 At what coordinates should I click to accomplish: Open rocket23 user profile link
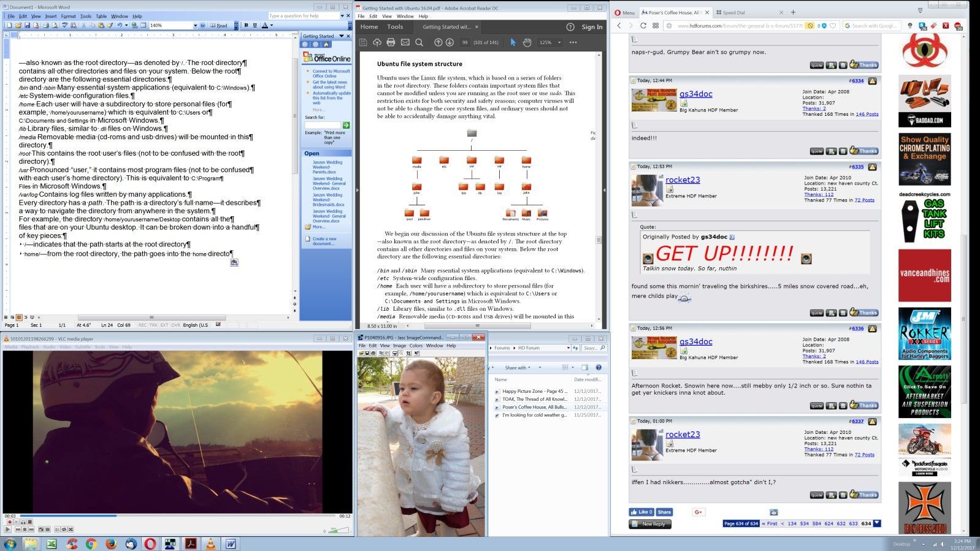[683, 180]
